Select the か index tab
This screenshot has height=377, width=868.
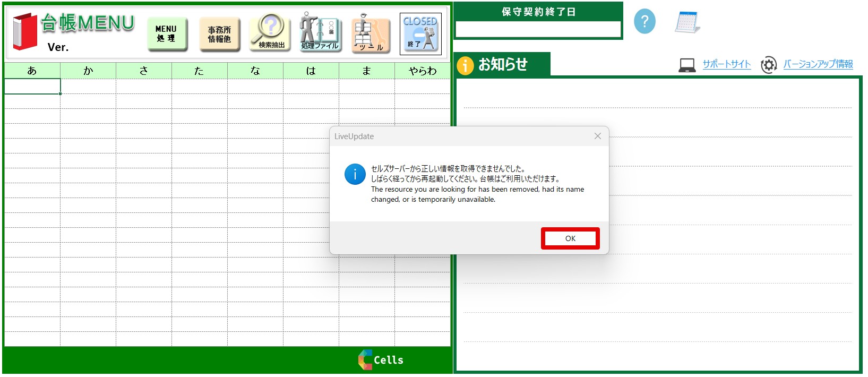(88, 71)
